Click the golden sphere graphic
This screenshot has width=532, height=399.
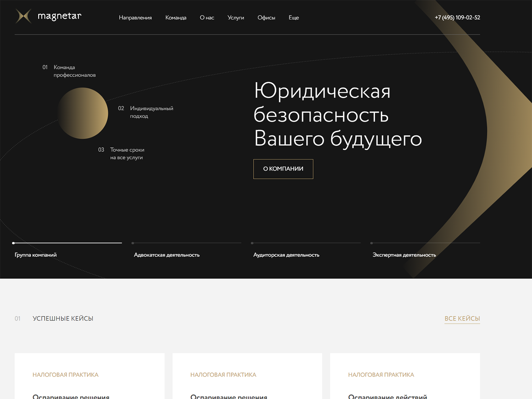click(83, 113)
